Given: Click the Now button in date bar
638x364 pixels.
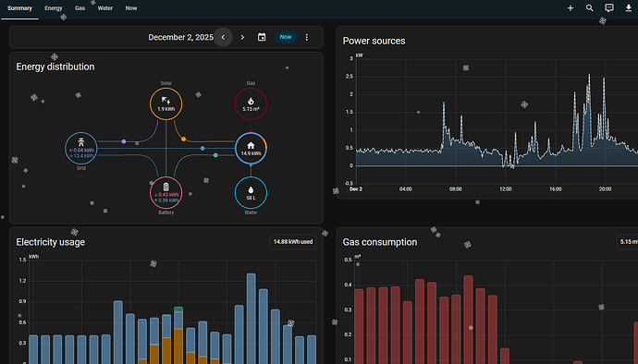Looking at the screenshot, I should click(x=286, y=37).
